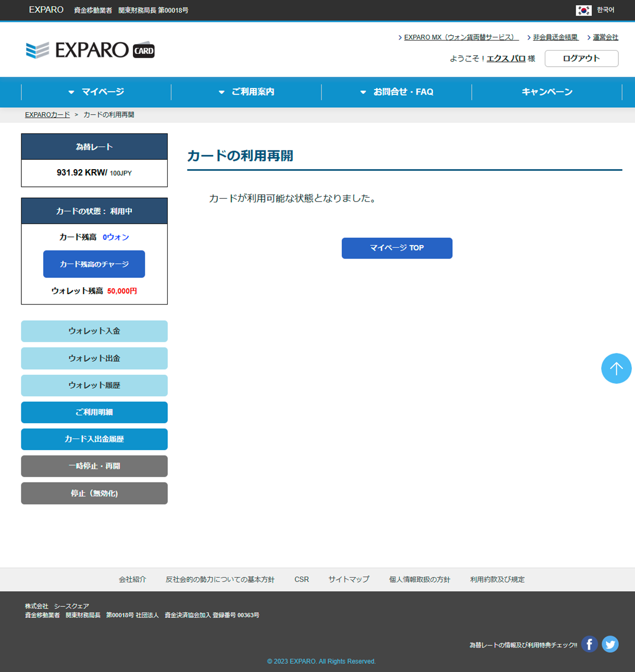635x672 pixels.
Task: Click EXPAROカード breadcrumb link
Action: (x=47, y=115)
